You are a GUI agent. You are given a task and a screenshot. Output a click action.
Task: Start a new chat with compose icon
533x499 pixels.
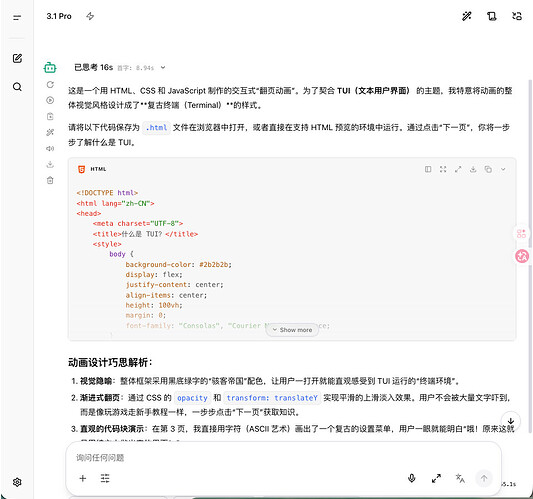17,58
